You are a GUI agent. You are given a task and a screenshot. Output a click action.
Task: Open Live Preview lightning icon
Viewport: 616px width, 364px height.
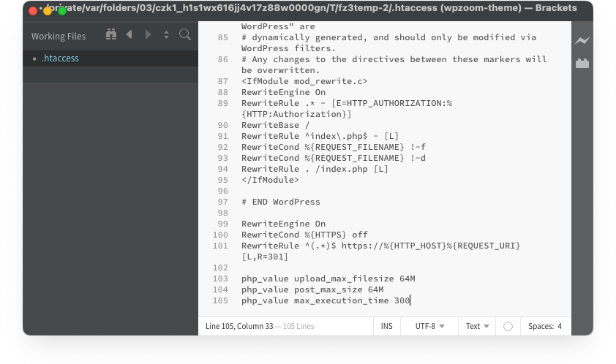pyautogui.click(x=582, y=41)
